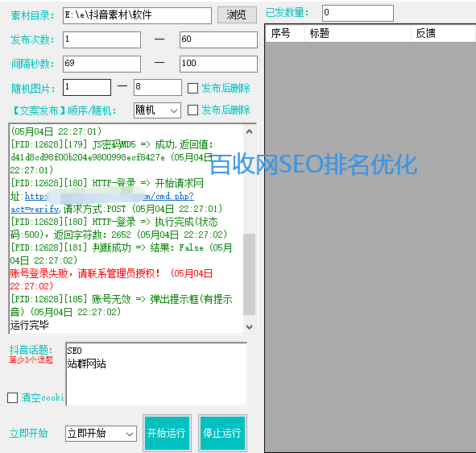Click the 已发数量 label
Screen dimensions: 476x453
click(288, 12)
